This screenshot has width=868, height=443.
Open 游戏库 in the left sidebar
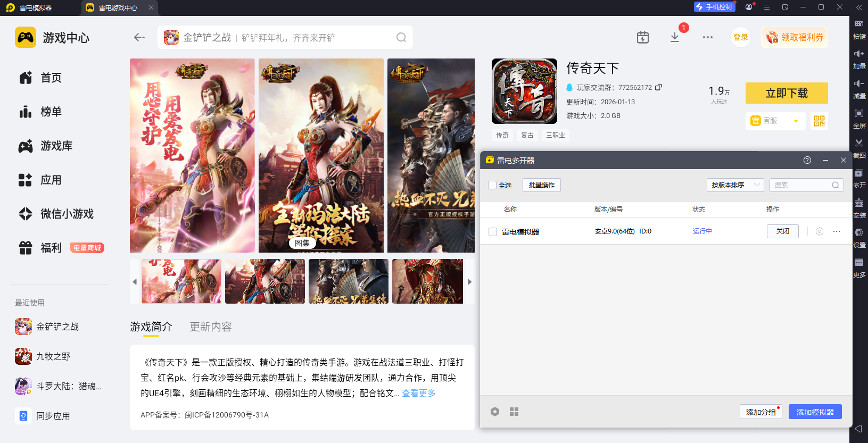(x=56, y=146)
